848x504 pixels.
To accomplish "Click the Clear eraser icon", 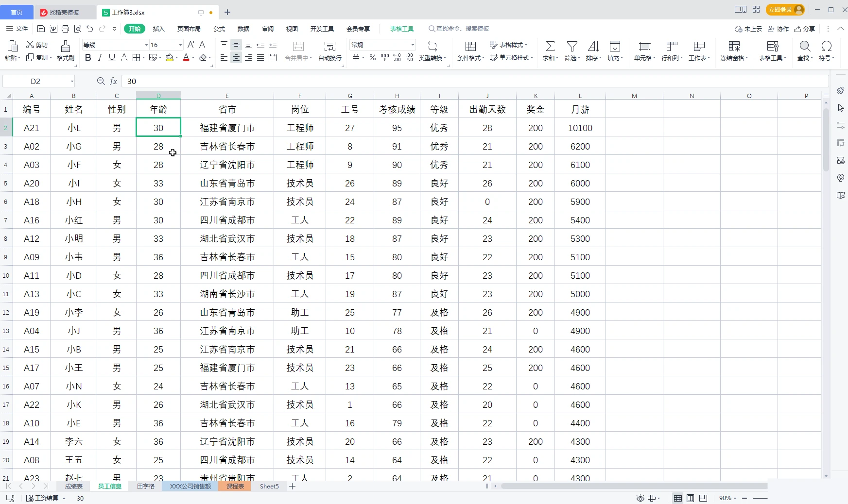I will [x=203, y=58].
